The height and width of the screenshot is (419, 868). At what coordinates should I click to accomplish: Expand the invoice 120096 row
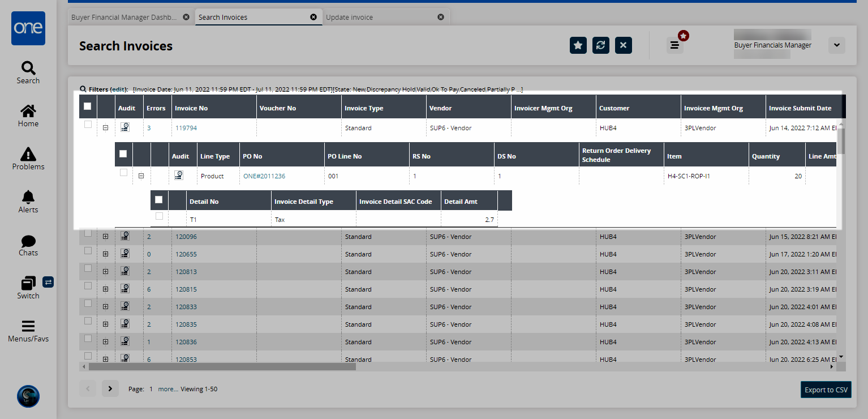(105, 237)
